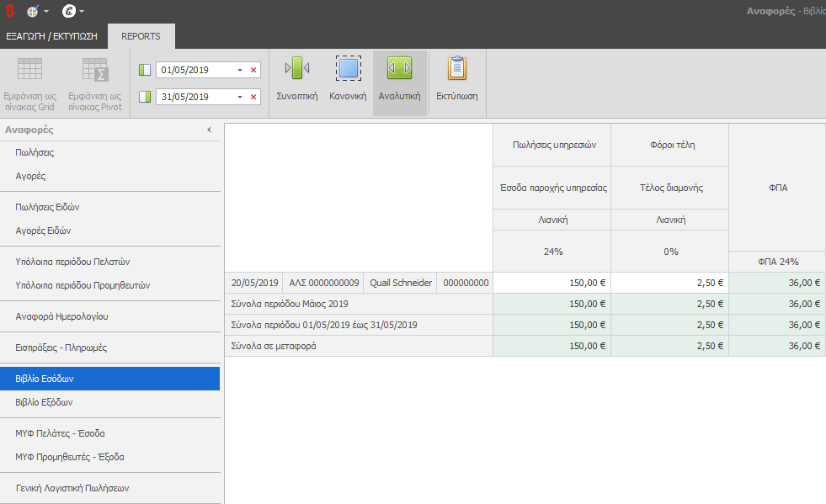Collapse the Αναφορές side panel
Screen dimensions: 826x504
click(209, 130)
